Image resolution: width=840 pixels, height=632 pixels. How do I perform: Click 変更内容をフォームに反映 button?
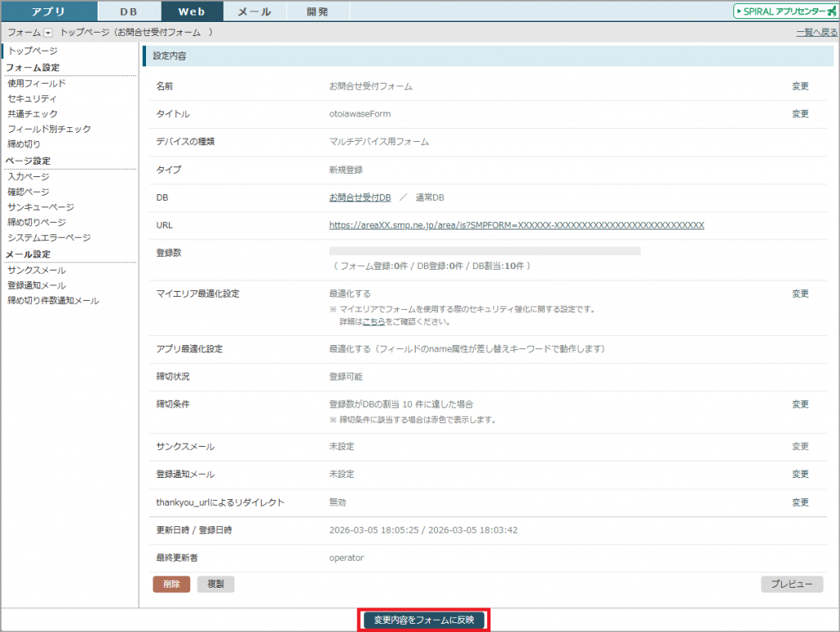coord(423,620)
